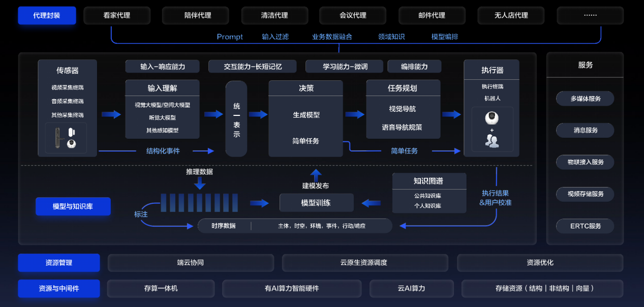Click the blue 简单任务 flow label
The width and height of the screenshot is (644, 307).
[405, 151]
